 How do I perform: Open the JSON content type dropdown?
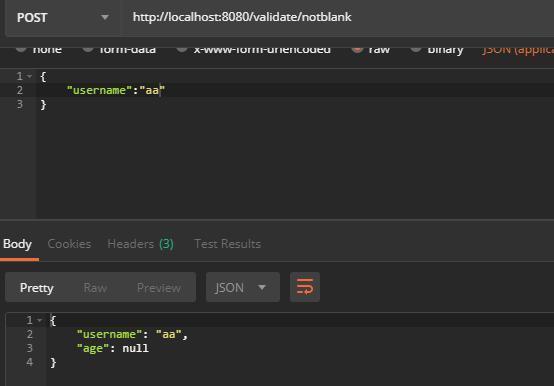(x=517, y=50)
